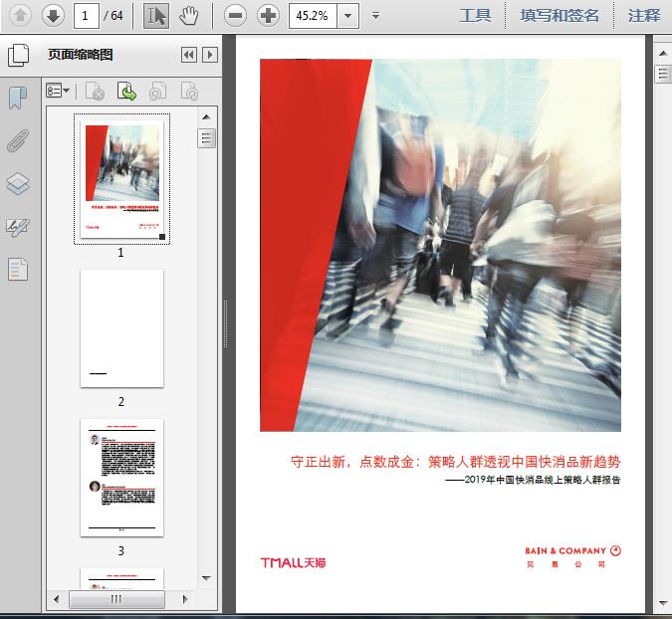
Task: Select page 1 thumbnail
Action: [x=122, y=179]
